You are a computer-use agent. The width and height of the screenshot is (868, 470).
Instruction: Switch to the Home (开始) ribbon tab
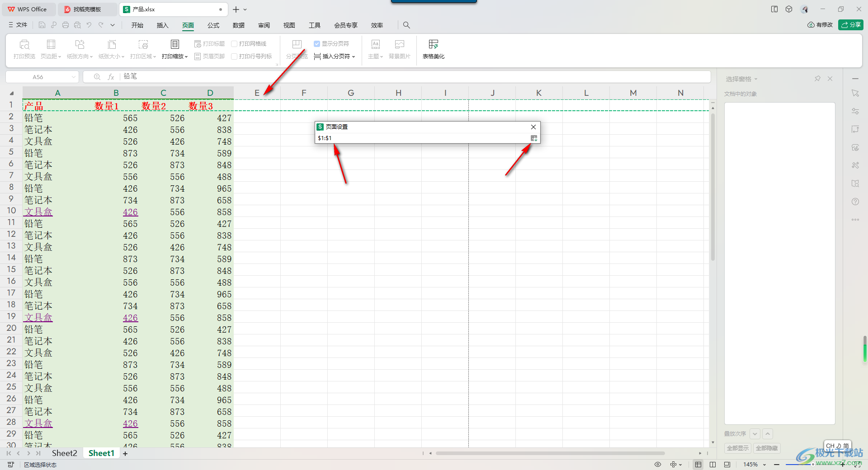137,25
